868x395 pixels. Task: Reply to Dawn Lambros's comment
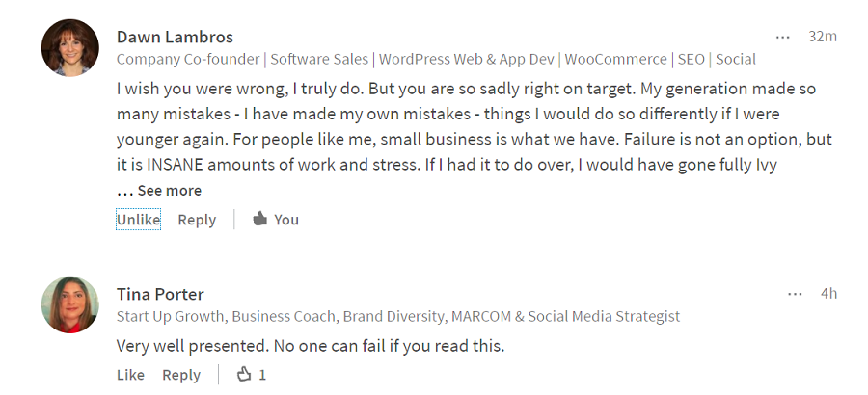point(197,220)
